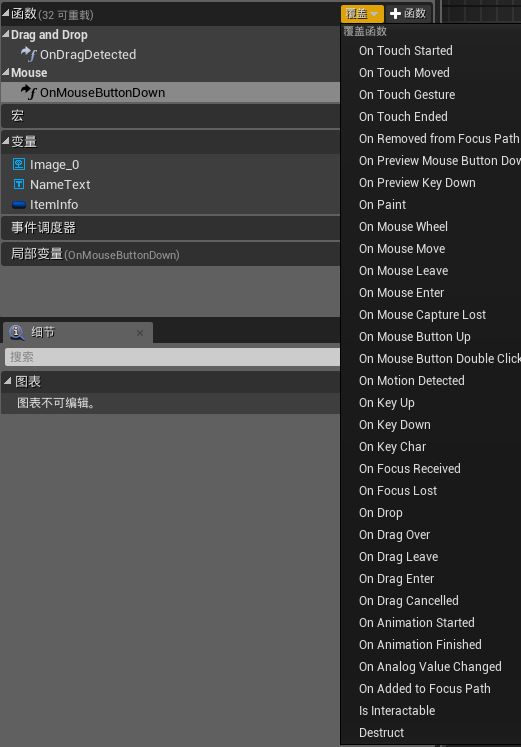This screenshot has height=747, width=521.
Task: Choose On Added to Focus Path
Action: [x=425, y=688]
